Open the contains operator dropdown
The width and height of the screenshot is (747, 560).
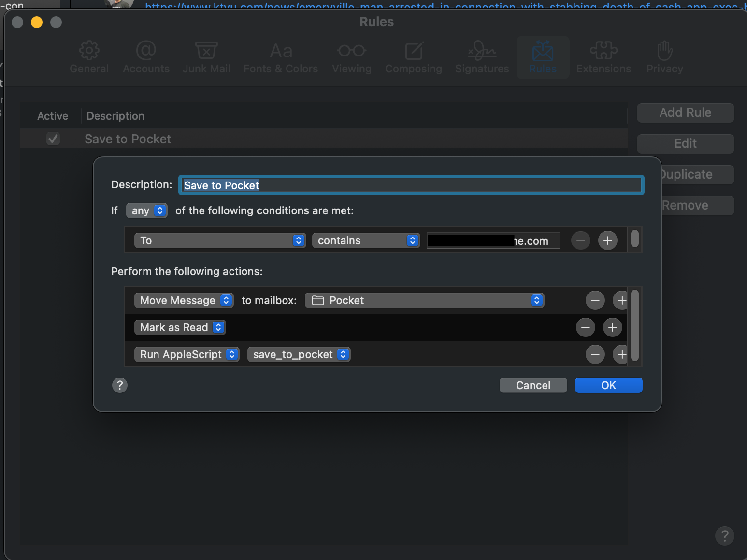(x=366, y=240)
